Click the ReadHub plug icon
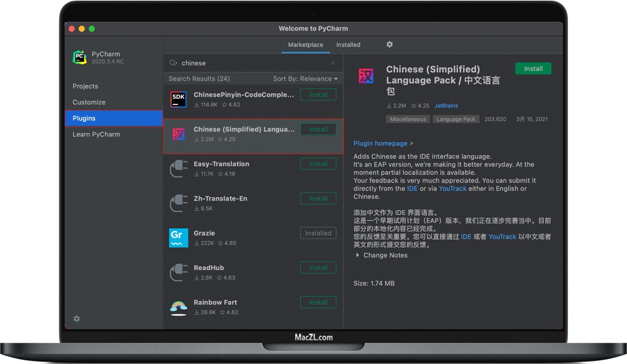 click(178, 273)
